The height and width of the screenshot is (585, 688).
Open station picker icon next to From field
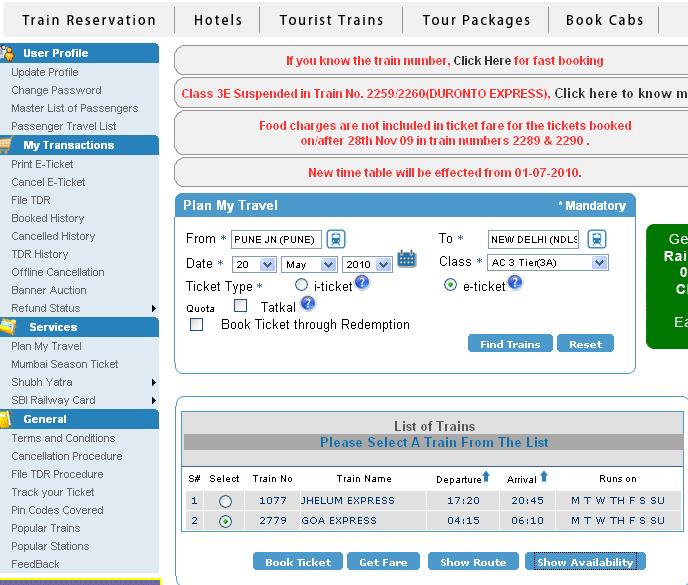(336, 239)
